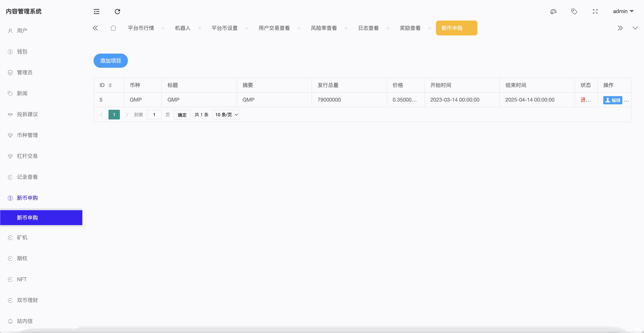Screen dimensions: 644x333
Task: Select the 日志查看 tab
Action: 368,28
